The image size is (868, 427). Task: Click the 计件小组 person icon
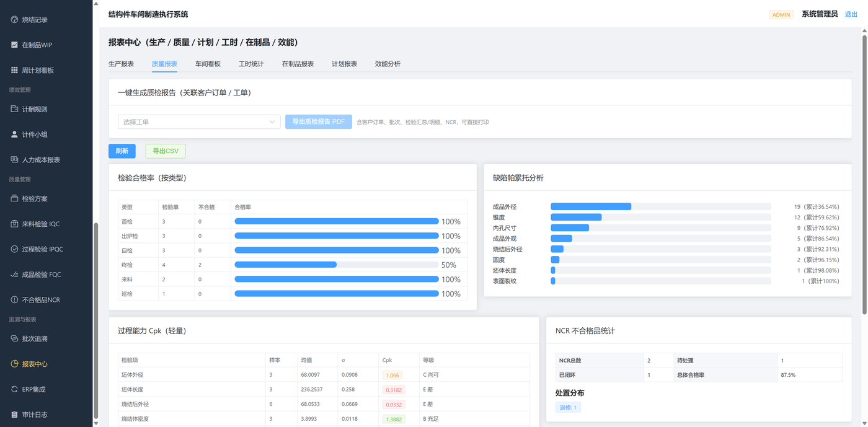[14, 134]
